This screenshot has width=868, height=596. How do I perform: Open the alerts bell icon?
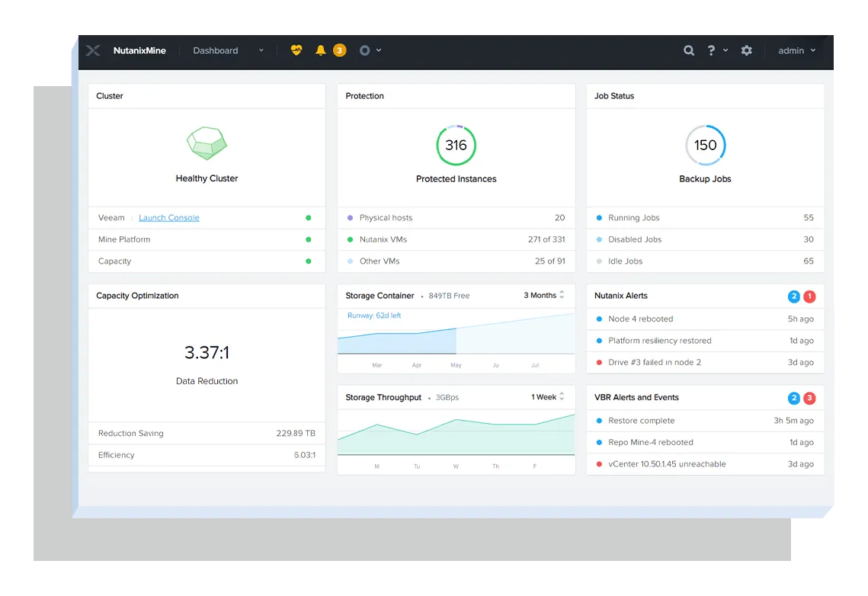pos(321,50)
